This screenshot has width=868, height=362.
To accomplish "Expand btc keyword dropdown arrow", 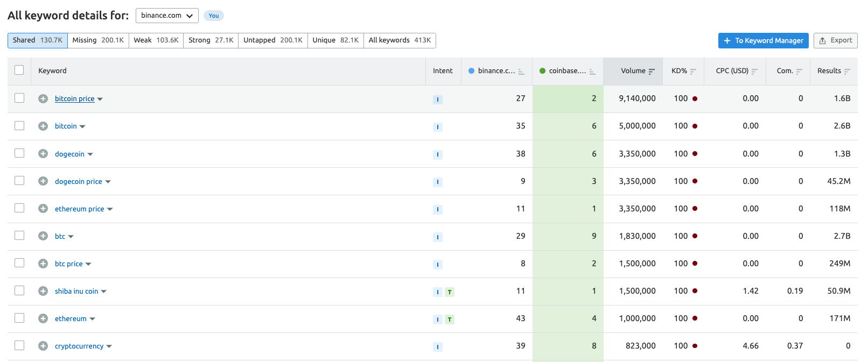I will pyautogui.click(x=71, y=237).
